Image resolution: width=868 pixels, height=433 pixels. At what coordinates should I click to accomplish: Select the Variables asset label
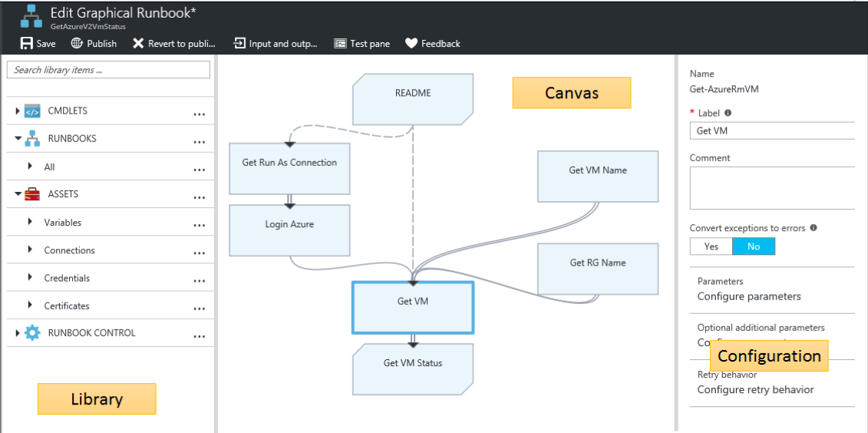click(x=63, y=222)
